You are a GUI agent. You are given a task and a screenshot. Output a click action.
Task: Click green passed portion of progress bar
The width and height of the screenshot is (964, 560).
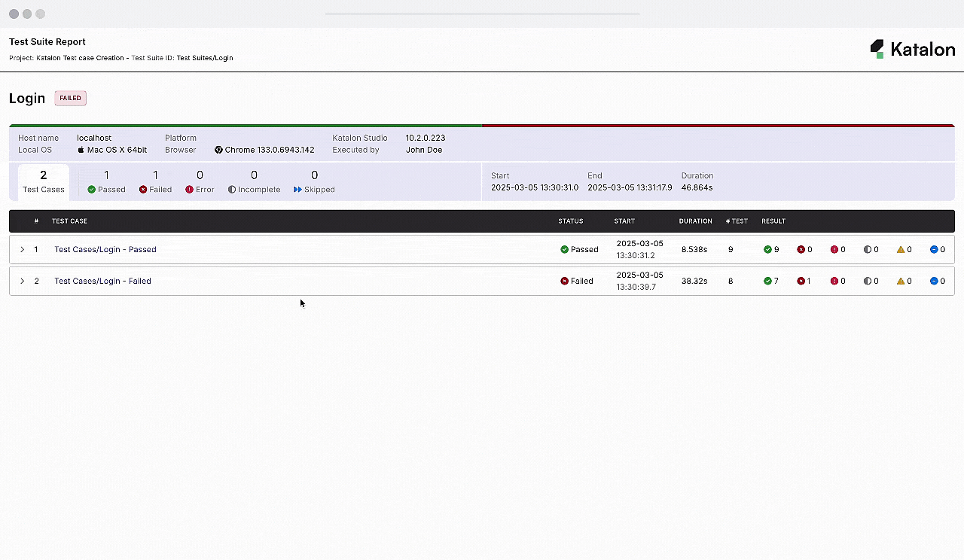click(x=246, y=126)
